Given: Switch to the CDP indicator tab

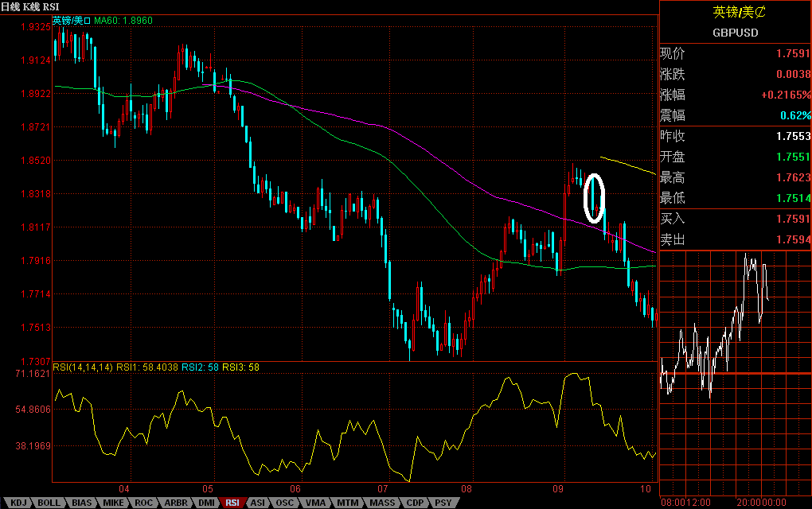Looking at the screenshot, I should tap(413, 503).
